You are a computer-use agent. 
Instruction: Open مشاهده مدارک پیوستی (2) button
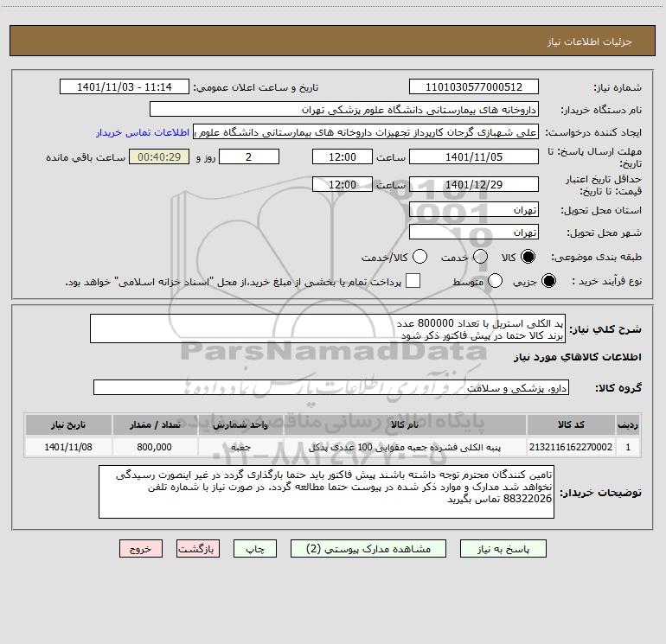point(368,549)
